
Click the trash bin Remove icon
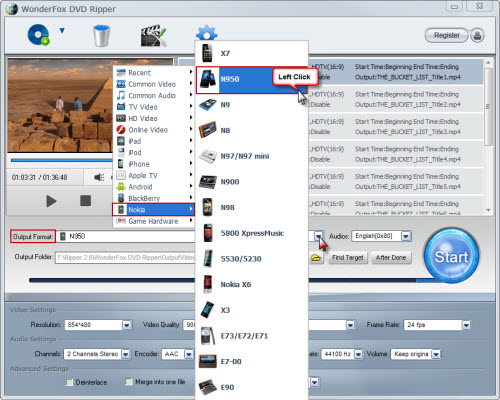click(x=101, y=35)
